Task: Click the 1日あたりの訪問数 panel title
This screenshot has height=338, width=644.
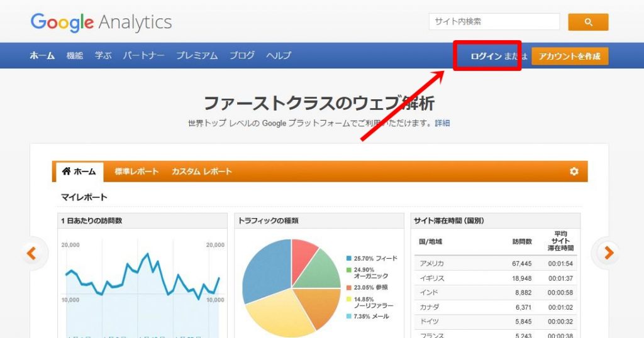Action: tap(92, 221)
